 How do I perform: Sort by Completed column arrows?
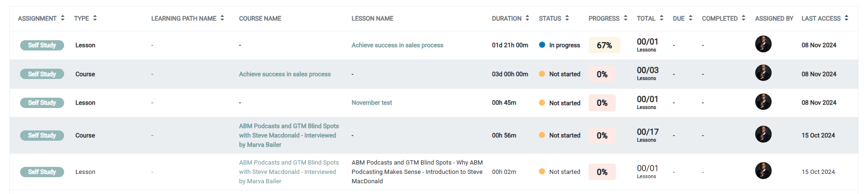[x=744, y=18]
